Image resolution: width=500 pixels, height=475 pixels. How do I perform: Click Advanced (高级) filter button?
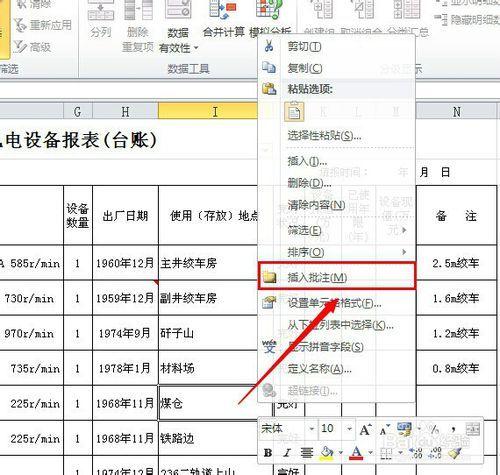point(33,47)
